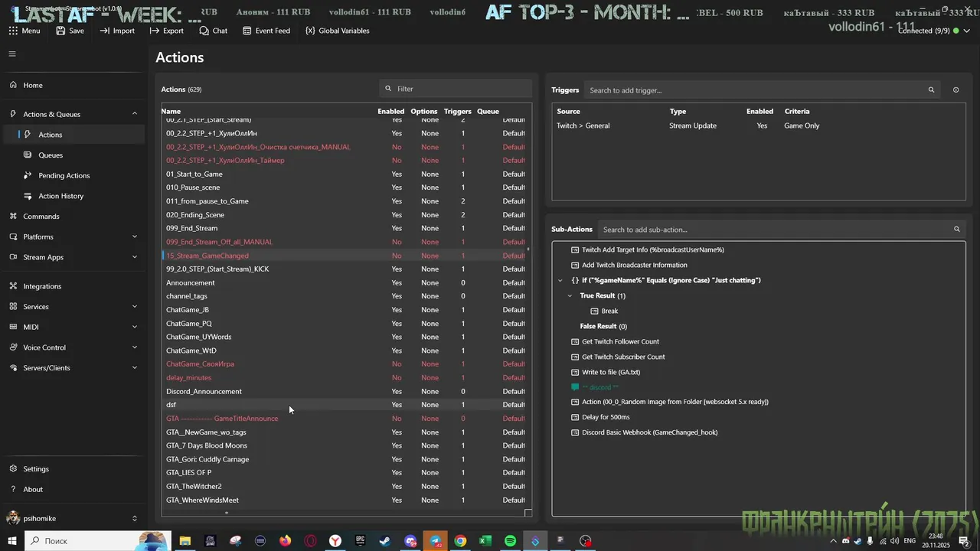Expand the Voice Control section

[135, 347]
